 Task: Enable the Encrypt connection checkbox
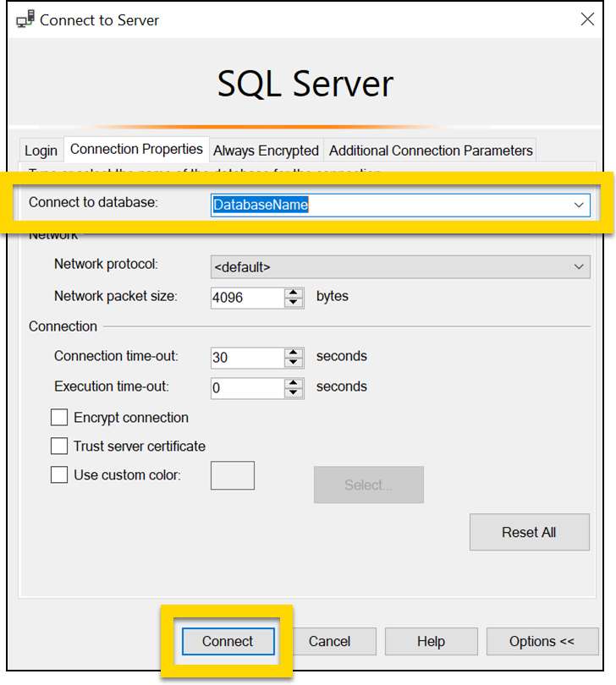click(x=59, y=418)
